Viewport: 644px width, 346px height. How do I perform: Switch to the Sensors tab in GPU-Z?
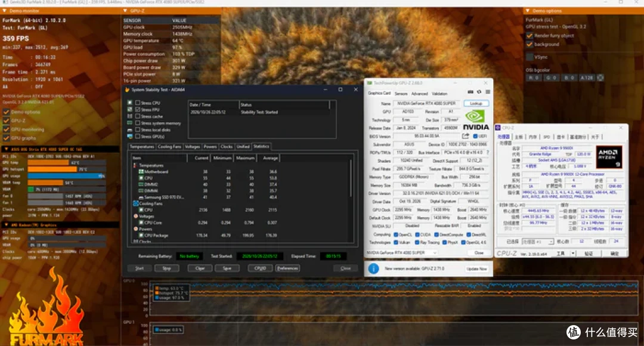coord(401,94)
